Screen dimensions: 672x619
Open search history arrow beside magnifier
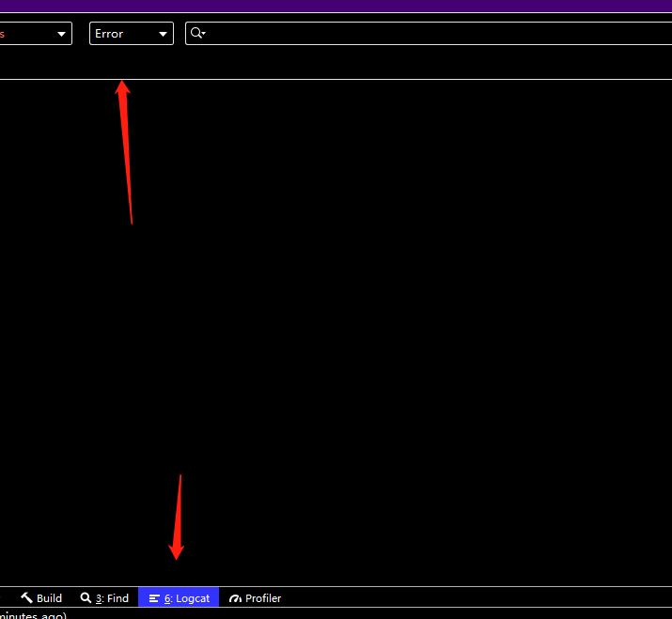point(204,34)
